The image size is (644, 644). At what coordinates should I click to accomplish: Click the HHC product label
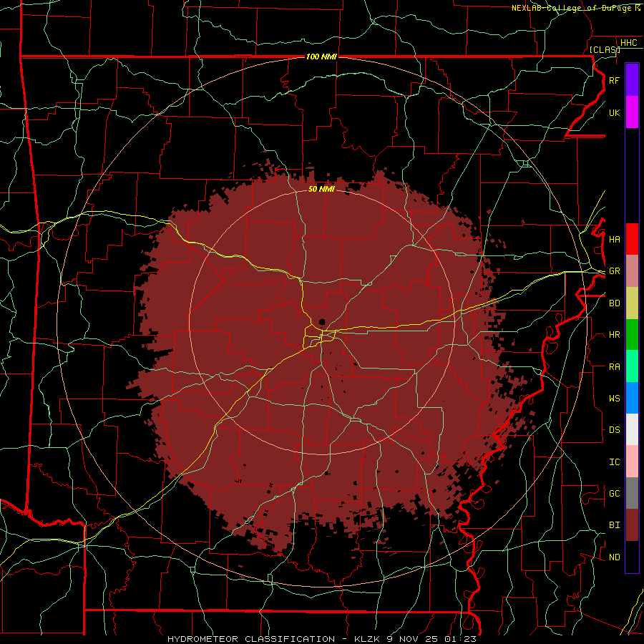tap(628, 43)
